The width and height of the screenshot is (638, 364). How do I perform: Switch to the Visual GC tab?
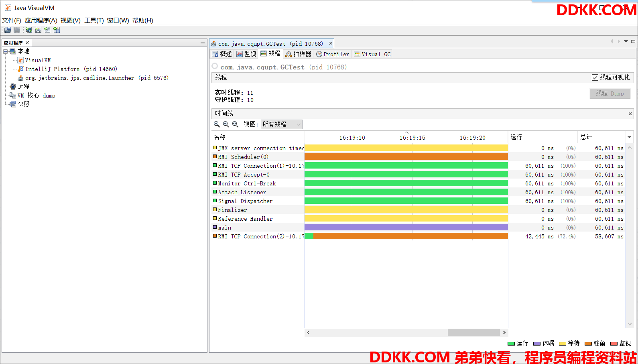pos(372,54)
